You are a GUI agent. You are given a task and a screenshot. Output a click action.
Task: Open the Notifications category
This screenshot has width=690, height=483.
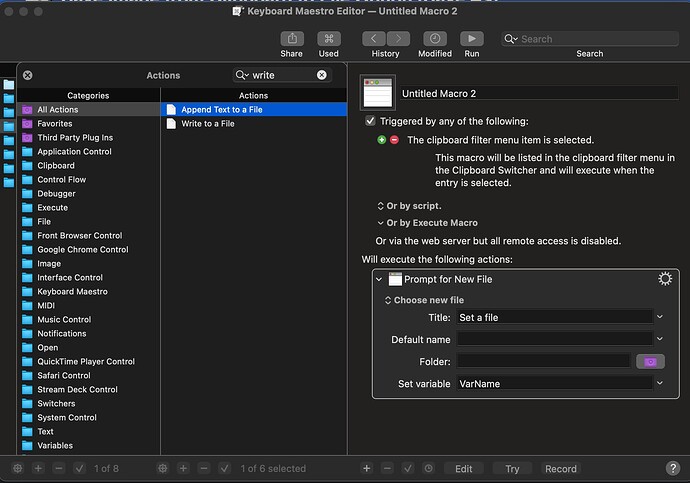(x=89, y=334)
